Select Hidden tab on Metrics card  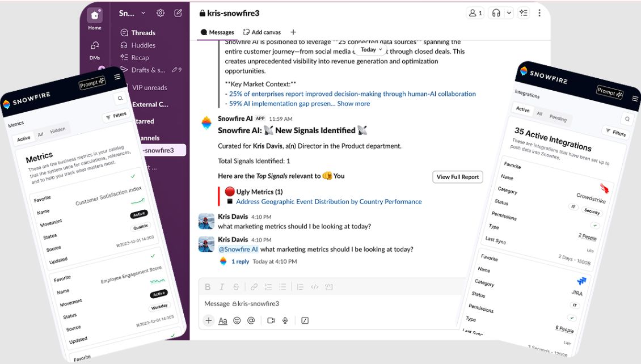[x=58, y=130]
